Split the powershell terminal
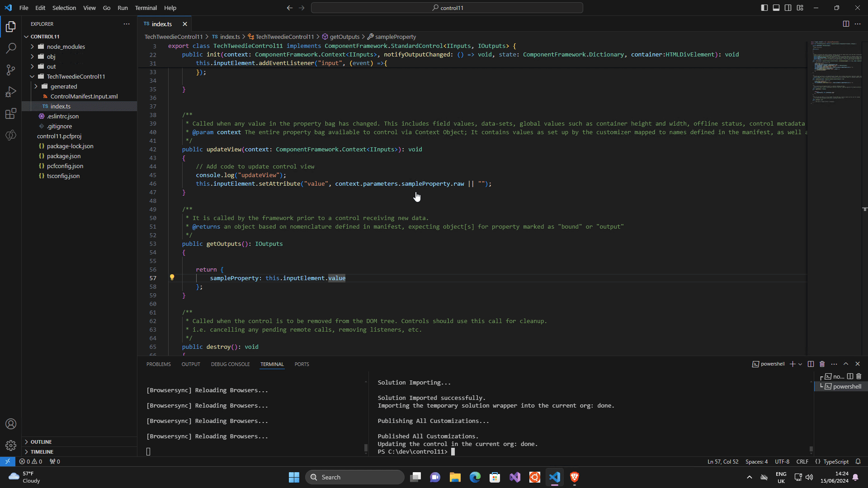 (811, 364)
